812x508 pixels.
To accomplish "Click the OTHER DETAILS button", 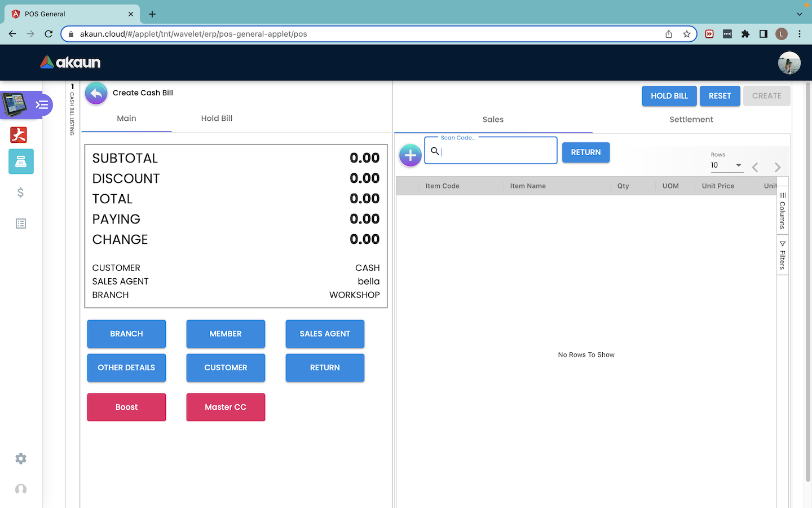I will pyautogui.click(x=126, y=368).
